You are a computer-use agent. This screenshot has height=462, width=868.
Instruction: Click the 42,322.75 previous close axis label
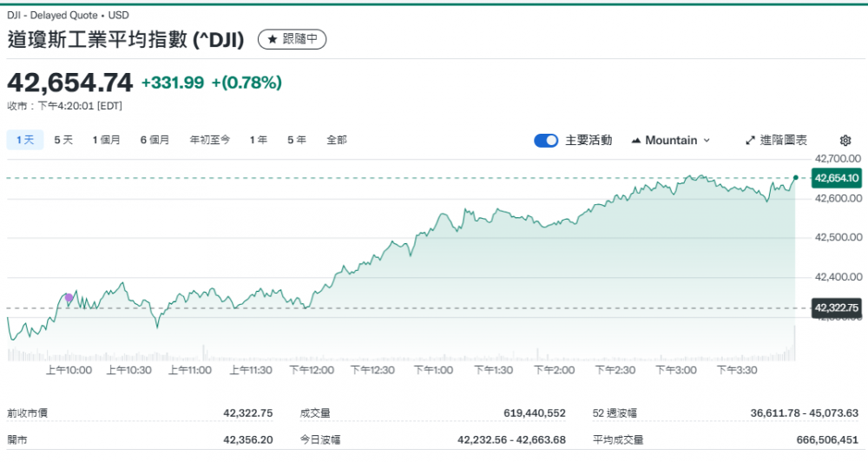click(835, 307)
